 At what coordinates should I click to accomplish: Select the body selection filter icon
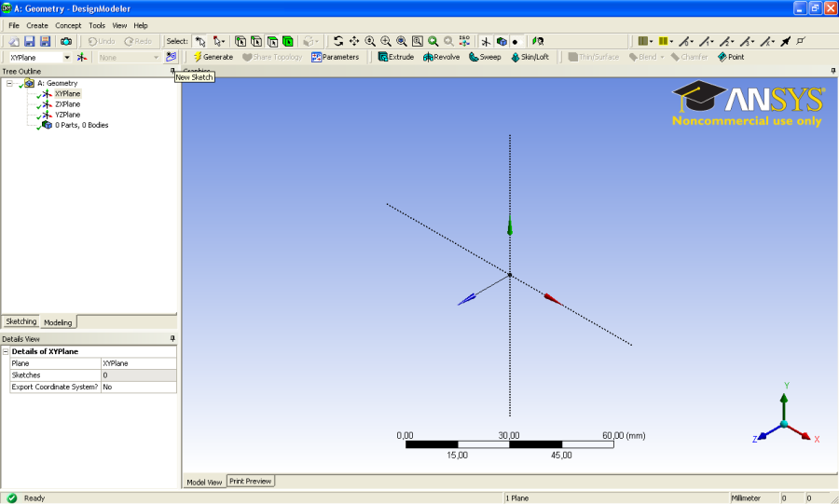pos(288,41)
